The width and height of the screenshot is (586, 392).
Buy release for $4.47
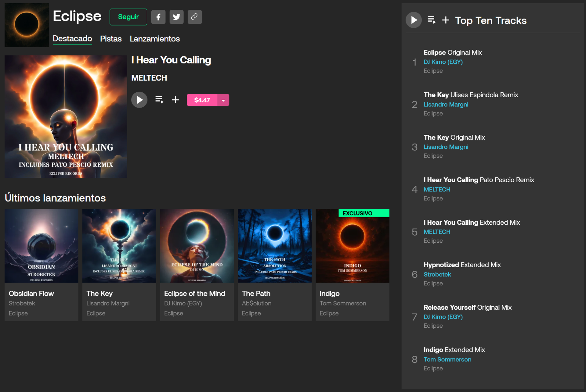click(x=202, y=100)
